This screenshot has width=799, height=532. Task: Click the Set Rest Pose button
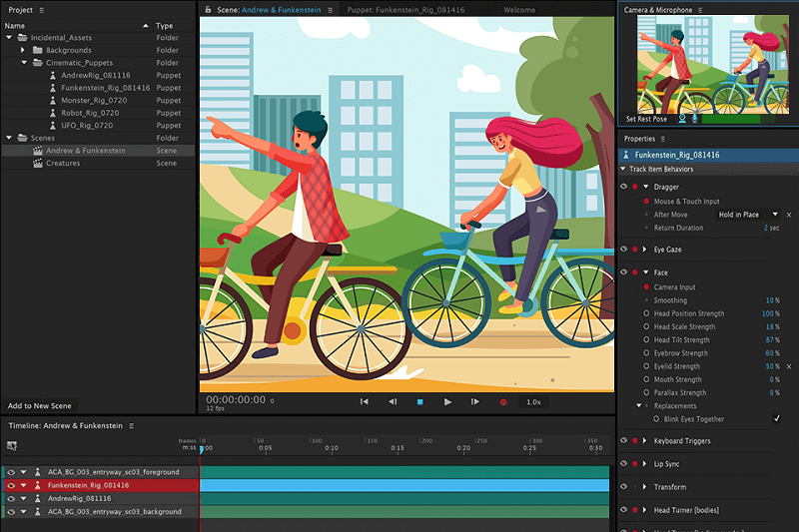tap(645, 119)
